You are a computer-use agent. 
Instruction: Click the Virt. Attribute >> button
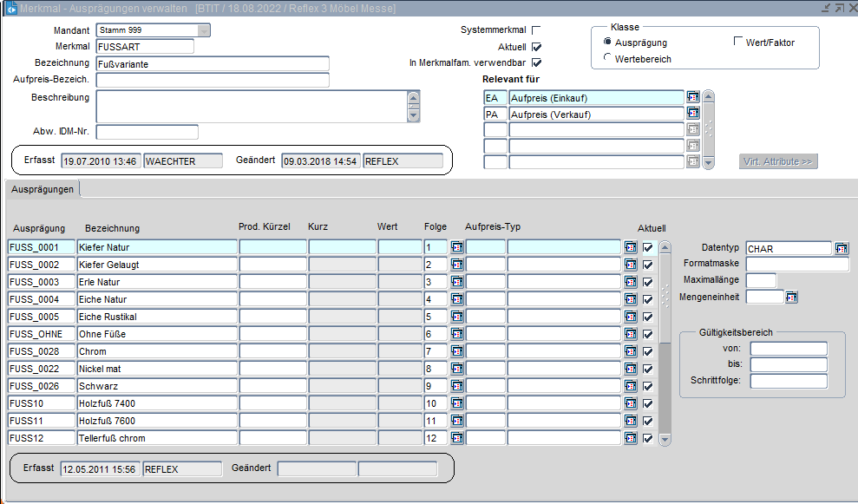[x=778, y=161]
